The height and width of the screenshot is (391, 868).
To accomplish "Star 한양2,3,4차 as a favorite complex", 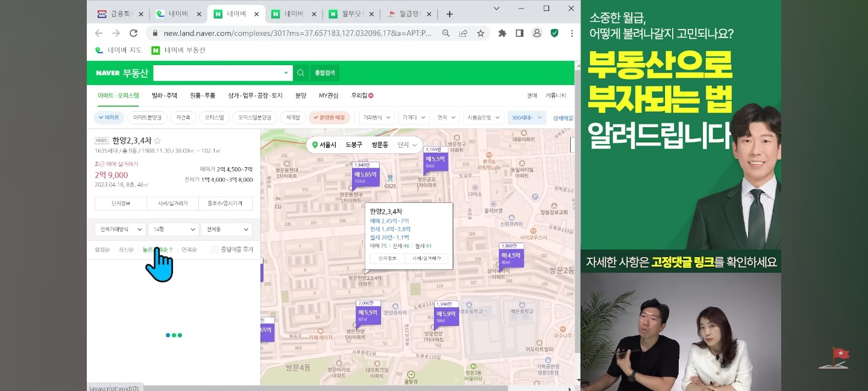I will point(157,141).
